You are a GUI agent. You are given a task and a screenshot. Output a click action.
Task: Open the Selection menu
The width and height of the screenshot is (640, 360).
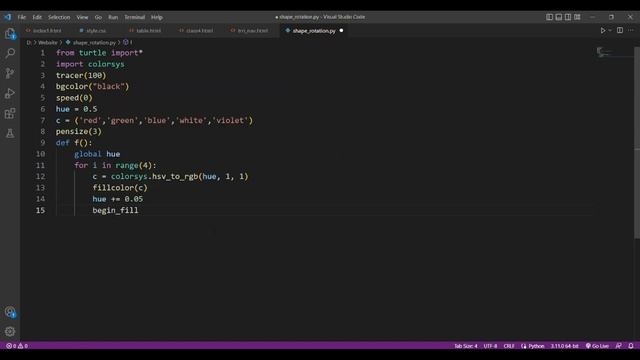59,17
